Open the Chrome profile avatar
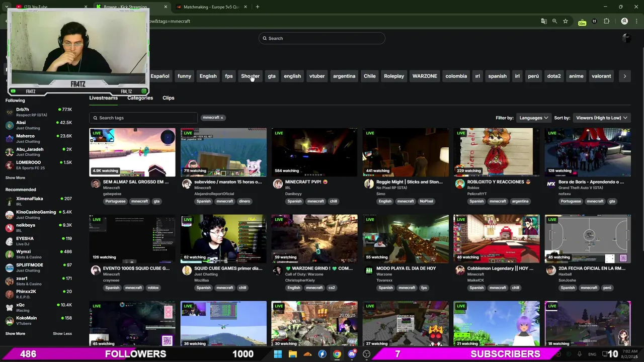The height and width of the screenshot is (362, 644). 624,21
